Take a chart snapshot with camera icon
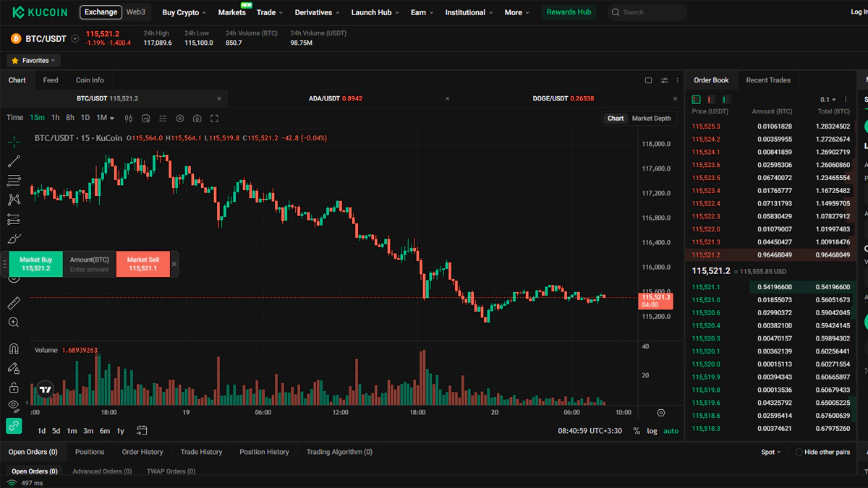 (x=197, y=119)
